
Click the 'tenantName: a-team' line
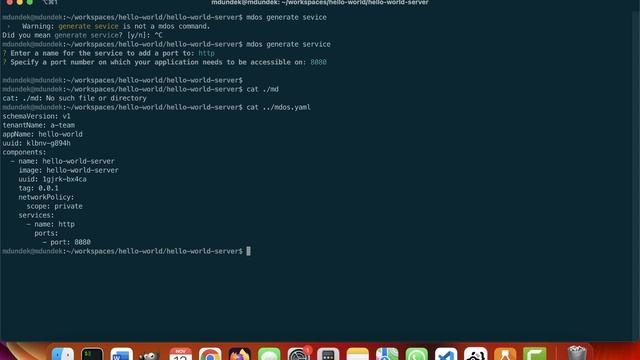tap(38, 125)
